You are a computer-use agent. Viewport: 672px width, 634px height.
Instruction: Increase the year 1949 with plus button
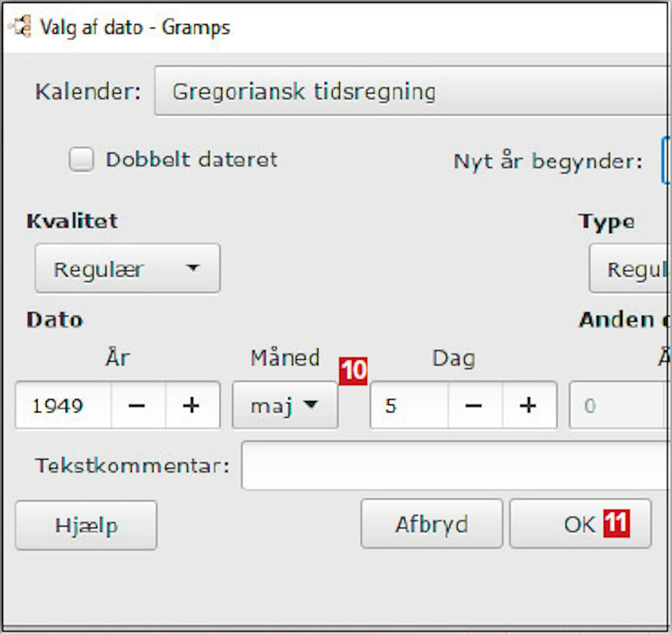click(x=192, y=405)
